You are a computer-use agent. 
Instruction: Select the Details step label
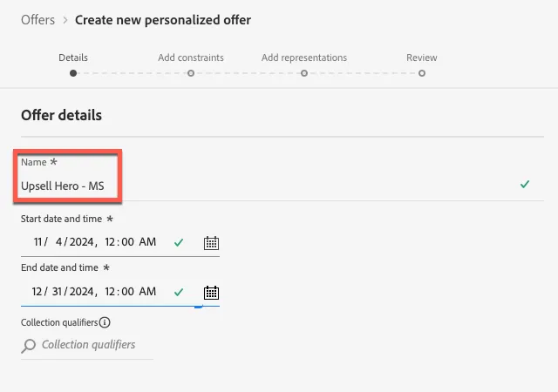[x=73, y=57]
